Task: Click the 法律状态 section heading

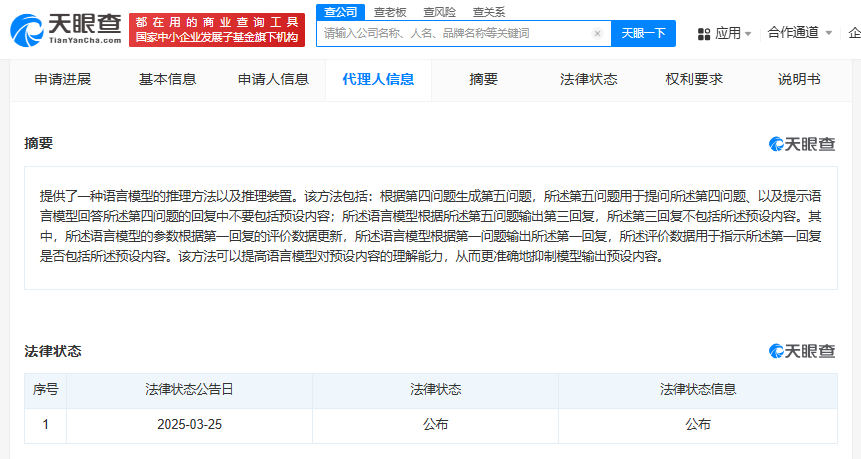Action: click(53, 351)
